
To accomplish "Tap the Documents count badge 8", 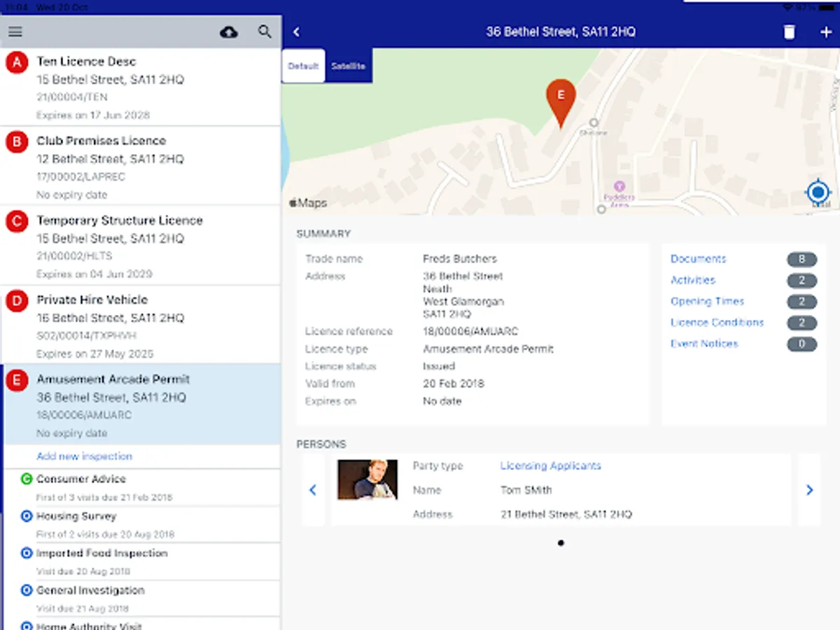I will tap(802, 260).
